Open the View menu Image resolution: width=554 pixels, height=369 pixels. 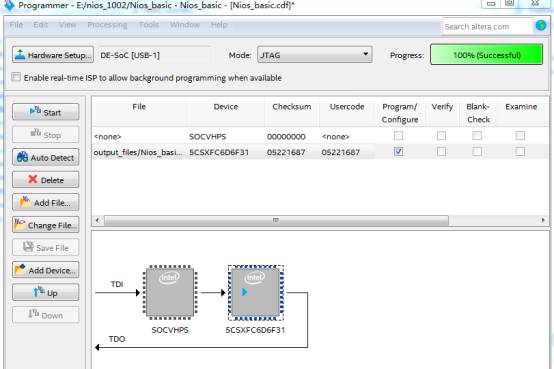pos(67,25)
